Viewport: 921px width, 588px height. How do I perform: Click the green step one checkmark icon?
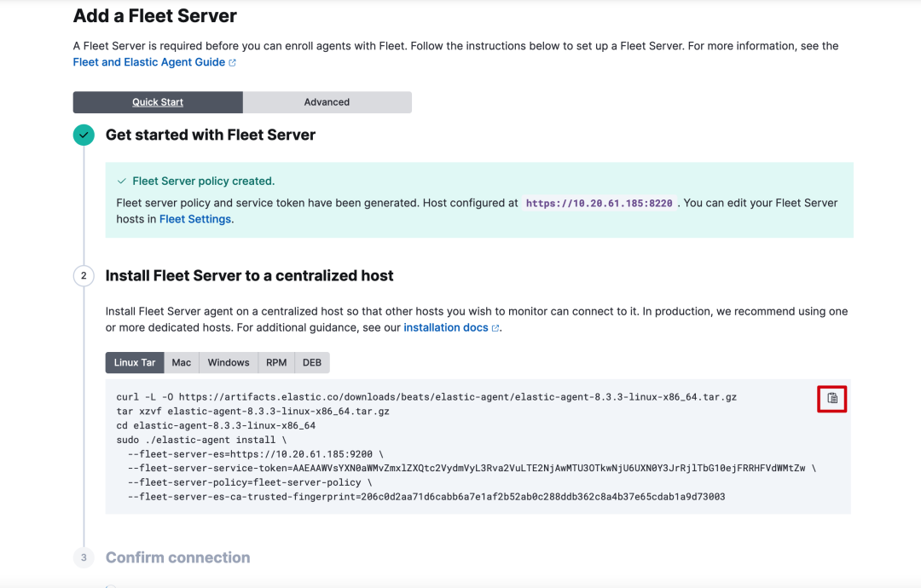[x=84, y=135]
